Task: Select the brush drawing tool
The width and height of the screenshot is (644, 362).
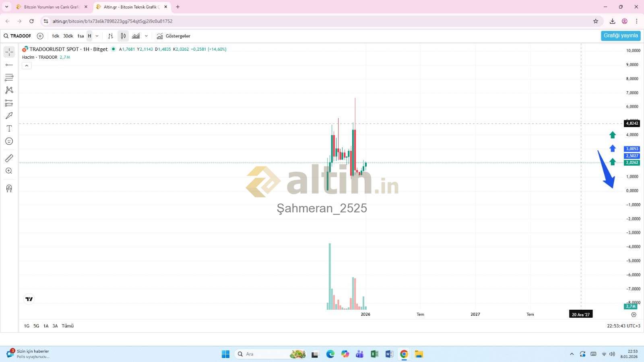Action: pyautogui.click(x=9, y=116)
